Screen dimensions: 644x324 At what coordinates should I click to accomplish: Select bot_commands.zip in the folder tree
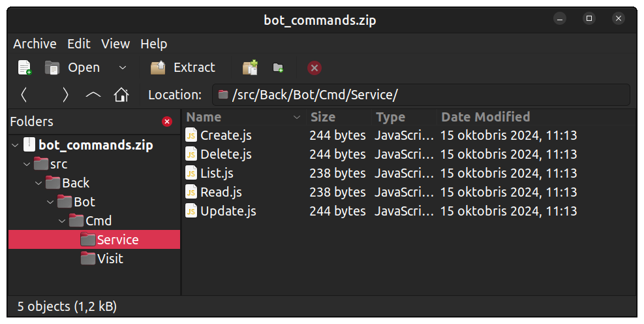[x=96, y=145]
